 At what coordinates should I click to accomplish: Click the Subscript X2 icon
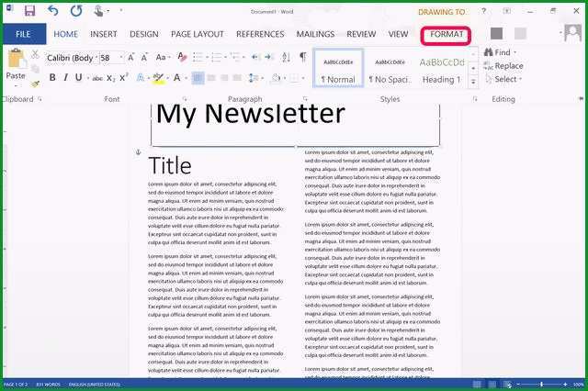[111, 78]
